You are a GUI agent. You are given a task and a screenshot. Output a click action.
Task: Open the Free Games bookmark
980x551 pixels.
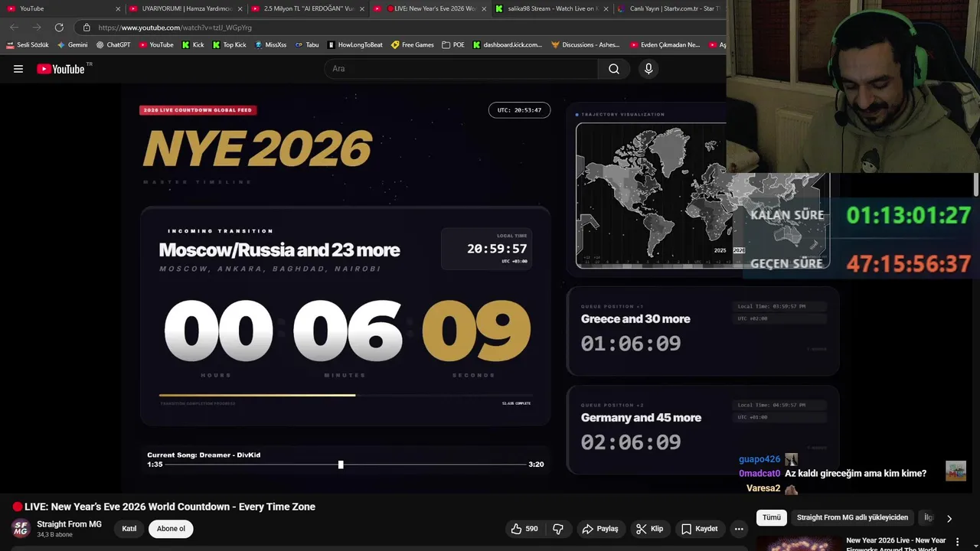[413, 45]
